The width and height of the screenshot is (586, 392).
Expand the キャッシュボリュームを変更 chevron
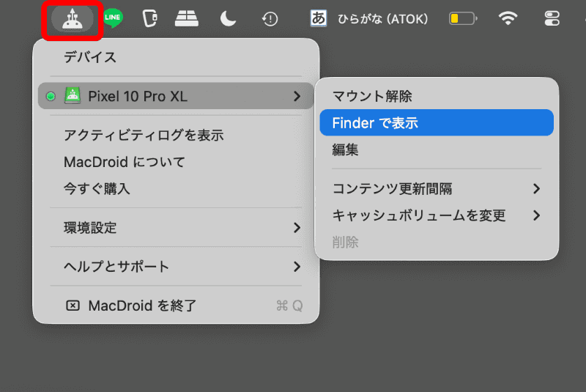pyautogui.click(x=537, y=215)
